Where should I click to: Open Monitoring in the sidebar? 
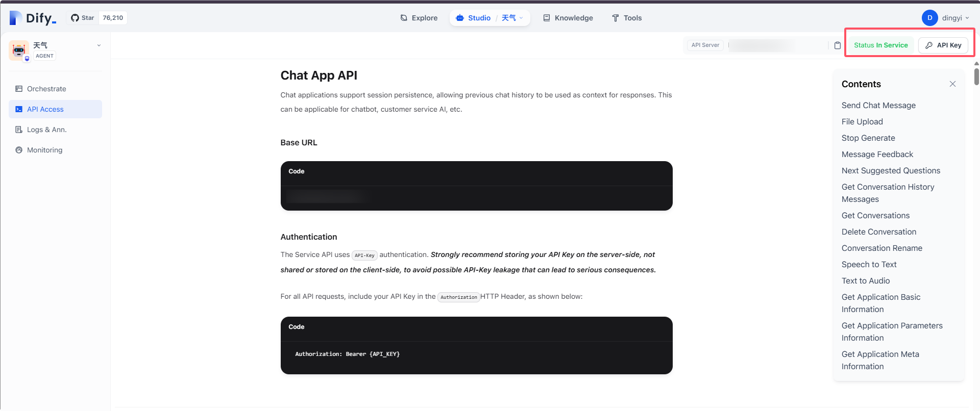coord(44,150)
